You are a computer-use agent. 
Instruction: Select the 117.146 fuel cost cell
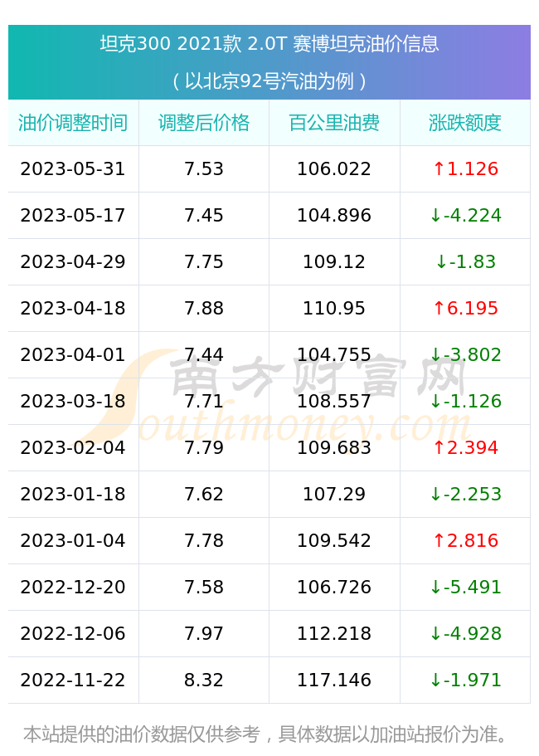(334, 680)
